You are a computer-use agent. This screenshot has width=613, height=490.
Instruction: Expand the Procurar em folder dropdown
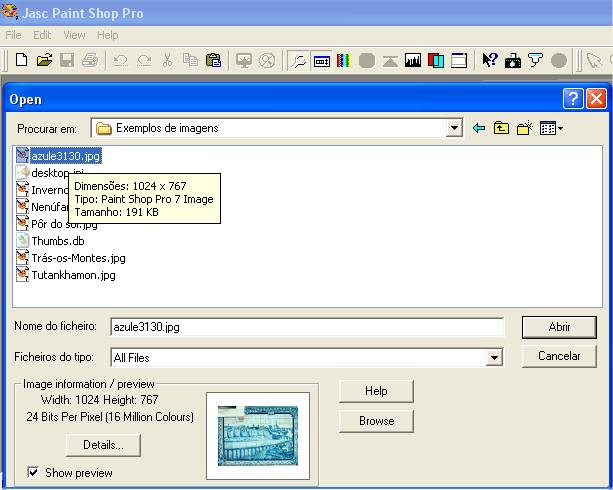point(454,128)
